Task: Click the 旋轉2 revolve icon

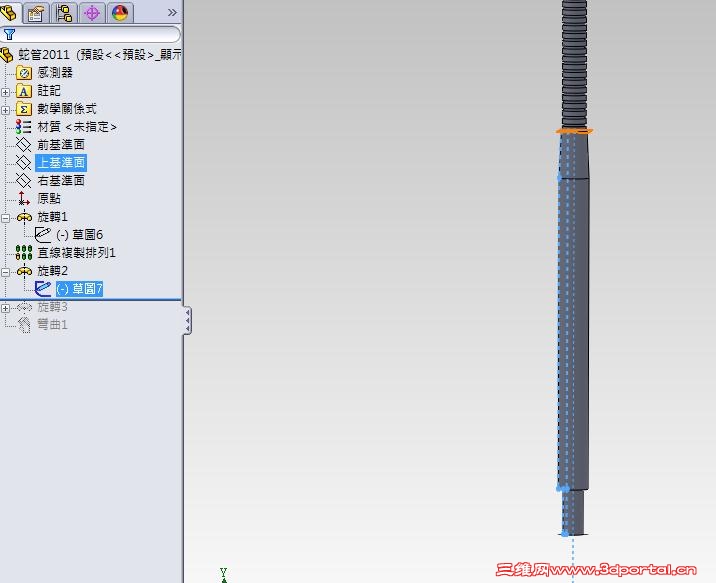Action: [24, 271]
